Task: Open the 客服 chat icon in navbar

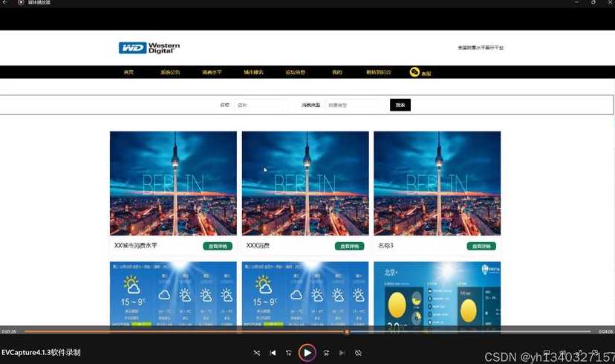Action: click(x=420, y=72)
